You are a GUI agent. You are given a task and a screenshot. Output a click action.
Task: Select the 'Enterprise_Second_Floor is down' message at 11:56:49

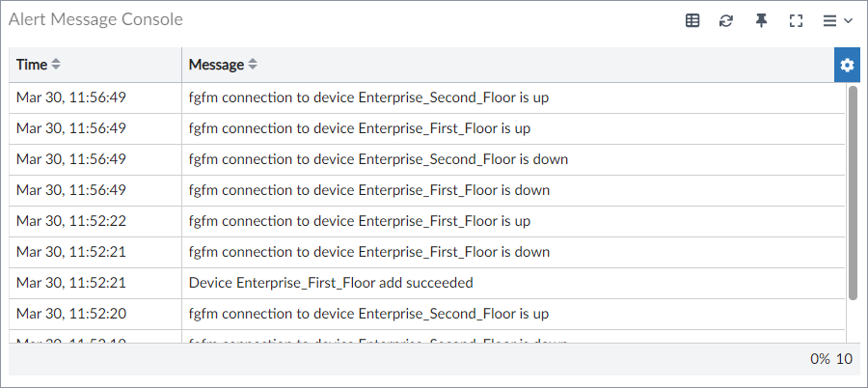tap(378, 159)
